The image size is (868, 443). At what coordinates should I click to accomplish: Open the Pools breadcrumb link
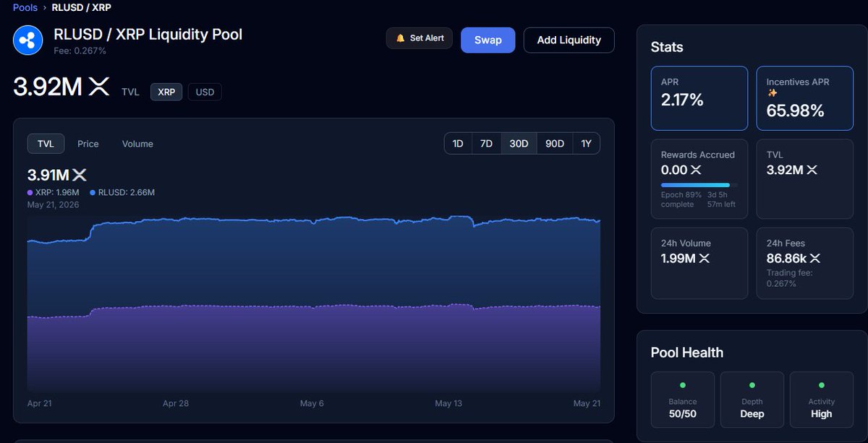[25, 8]
